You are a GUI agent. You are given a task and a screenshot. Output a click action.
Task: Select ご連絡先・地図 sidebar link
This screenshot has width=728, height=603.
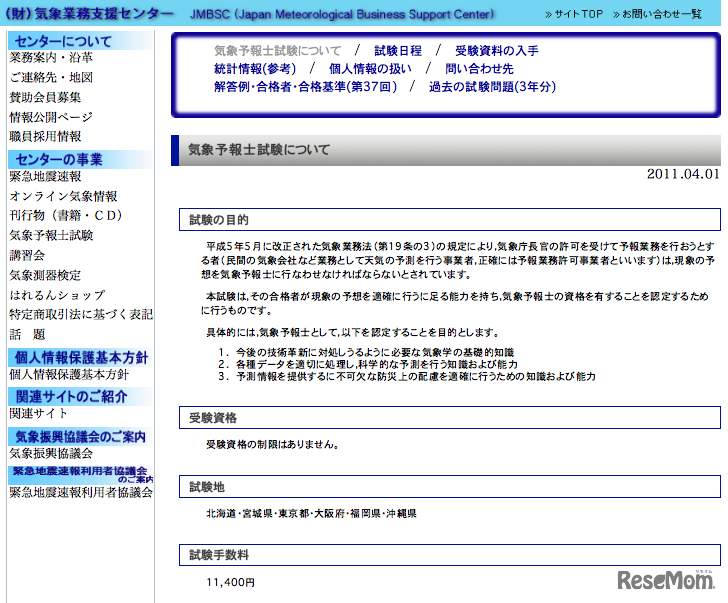tap(51, 78)
